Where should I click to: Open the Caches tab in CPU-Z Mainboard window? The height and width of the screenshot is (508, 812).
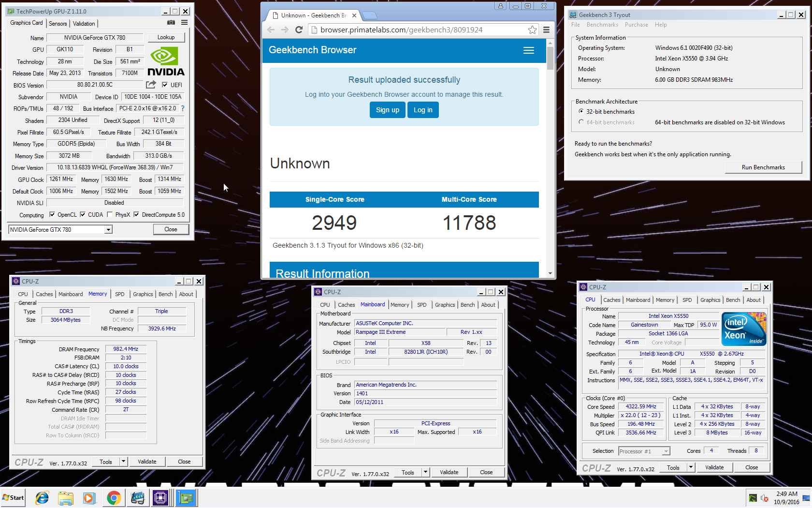[x=347, y=305]
